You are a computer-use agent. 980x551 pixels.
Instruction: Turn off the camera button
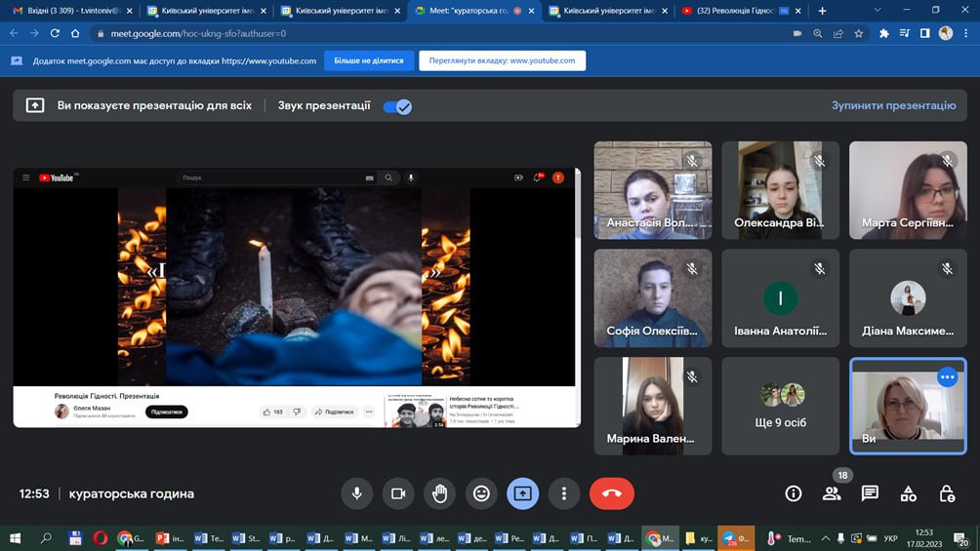pos(397,493)
